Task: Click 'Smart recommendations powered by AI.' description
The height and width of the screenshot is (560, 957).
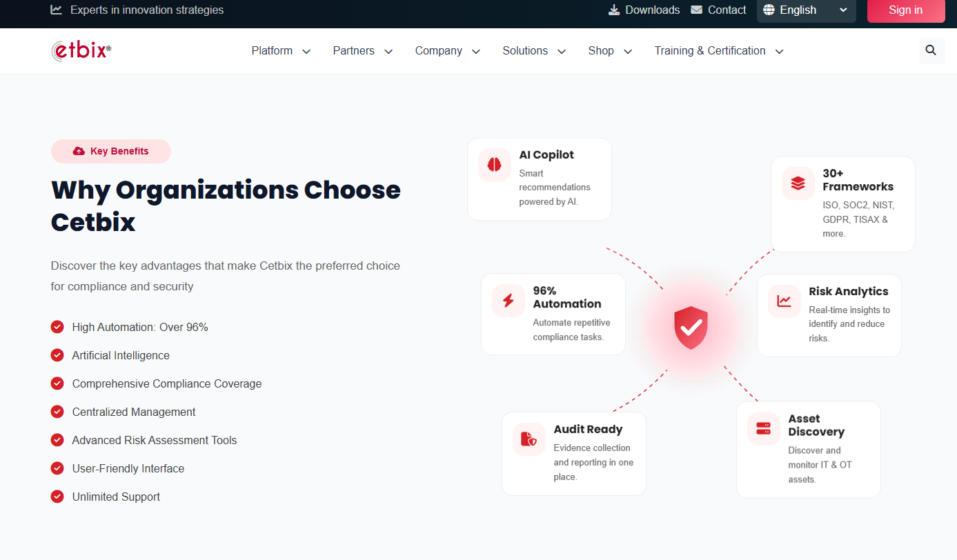Action: tap(555, 188)
